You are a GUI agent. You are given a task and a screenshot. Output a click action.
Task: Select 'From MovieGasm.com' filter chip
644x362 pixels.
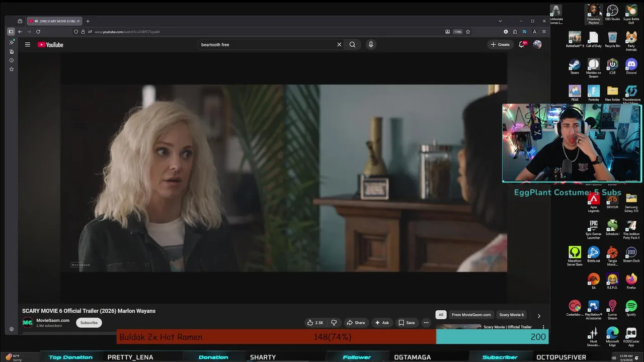click(471, 315)
